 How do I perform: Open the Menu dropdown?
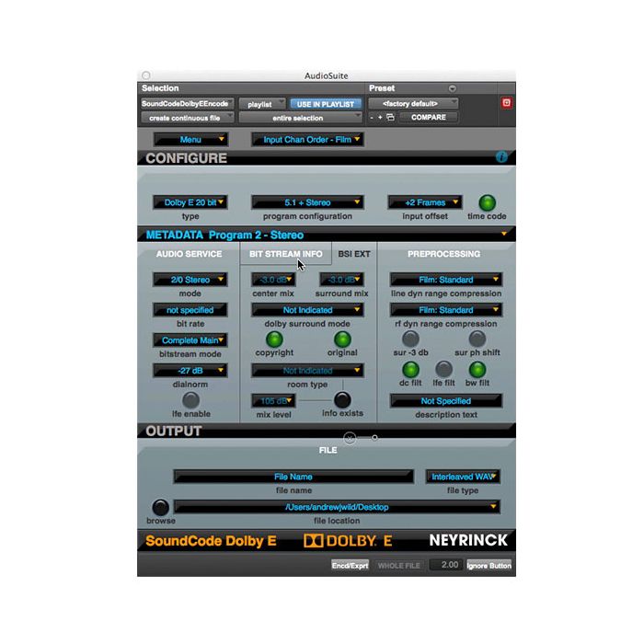coord(190,139)
